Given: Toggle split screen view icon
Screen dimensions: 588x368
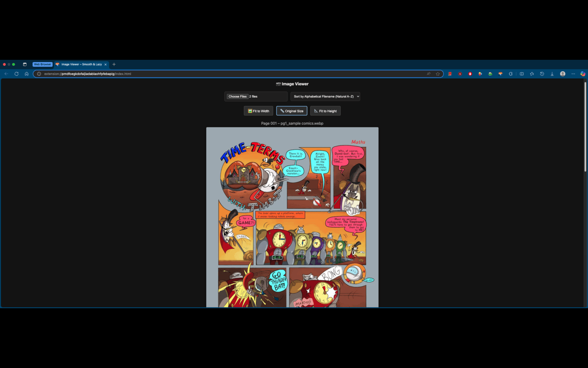Looking at the screenshot, I should [522, 74].
